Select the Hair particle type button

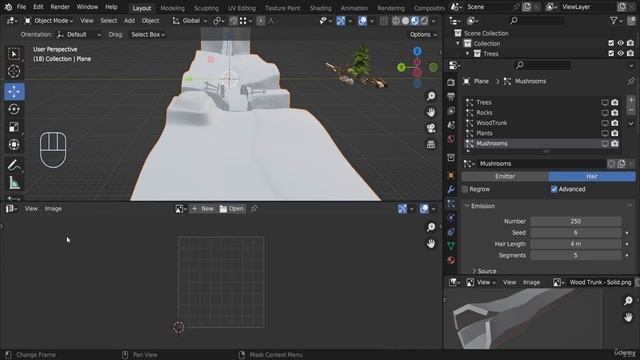coord(592,176)
